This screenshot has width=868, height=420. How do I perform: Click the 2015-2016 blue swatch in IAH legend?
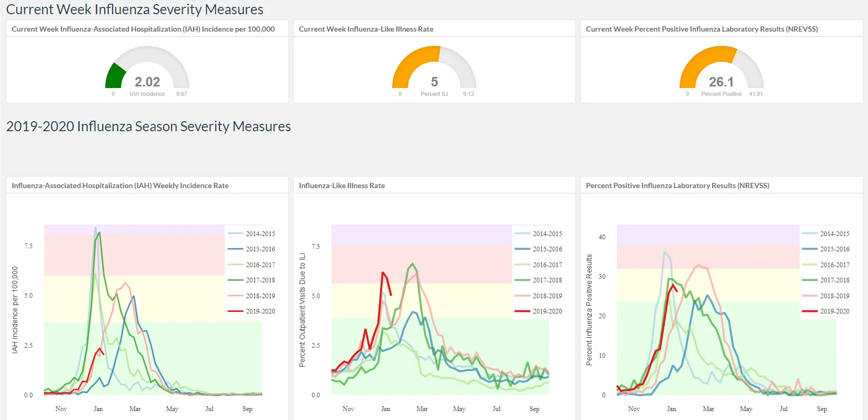[x=235, y=249]
